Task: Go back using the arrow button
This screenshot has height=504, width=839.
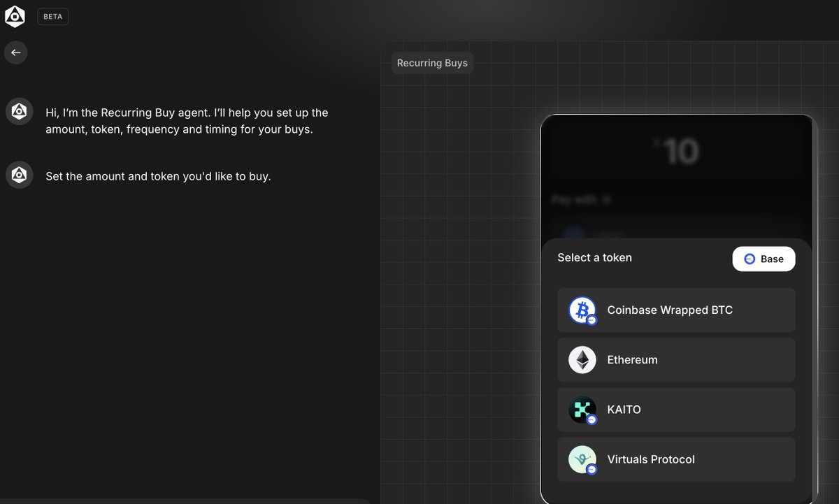Action: (x=15, y=52)
